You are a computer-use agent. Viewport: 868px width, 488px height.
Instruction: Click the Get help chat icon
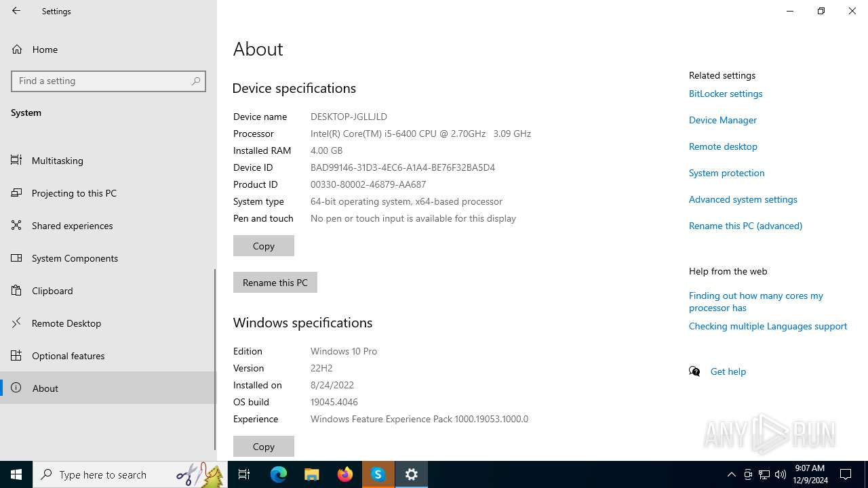pos(694,371)
